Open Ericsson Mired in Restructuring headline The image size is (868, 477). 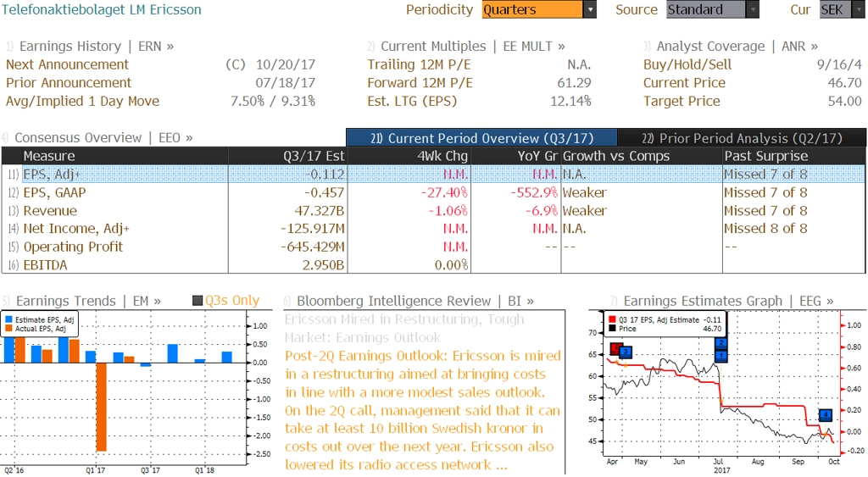point(404,329)
